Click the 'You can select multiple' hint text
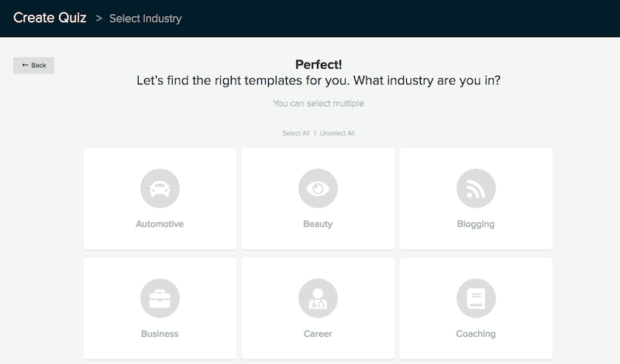620x364 pixels. 319,103
